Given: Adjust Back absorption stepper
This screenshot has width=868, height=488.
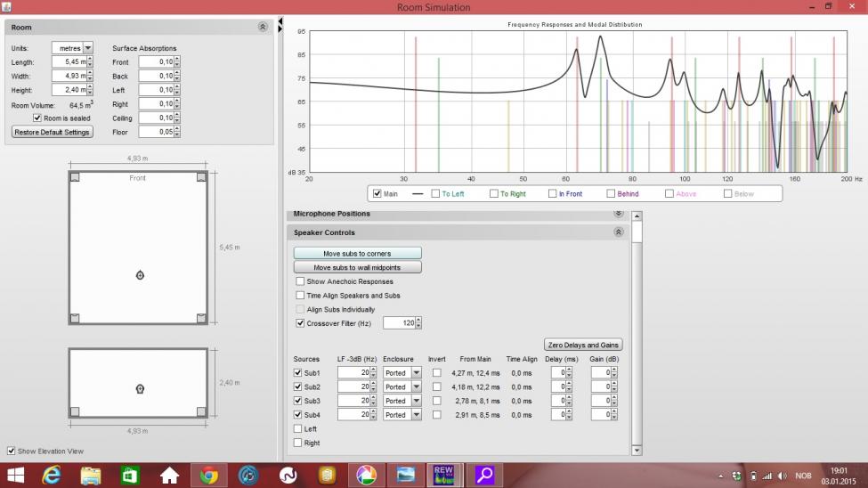Looking at the screenshot, I should point(177,76).
